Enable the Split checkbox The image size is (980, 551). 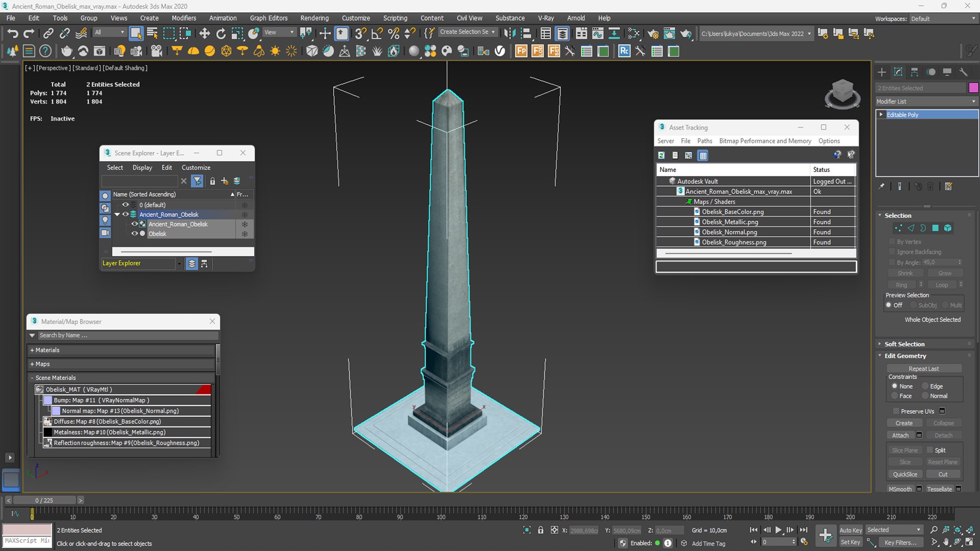point(930,450)
